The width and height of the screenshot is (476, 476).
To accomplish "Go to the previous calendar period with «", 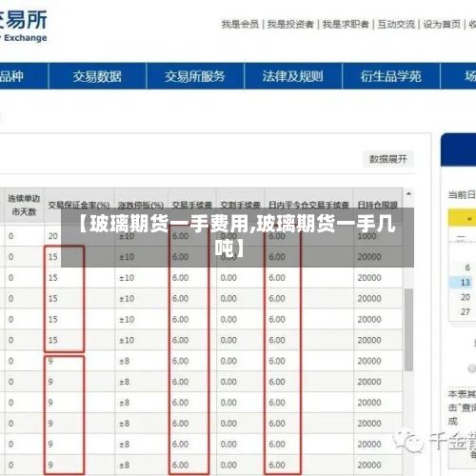I will coord(469,218).
